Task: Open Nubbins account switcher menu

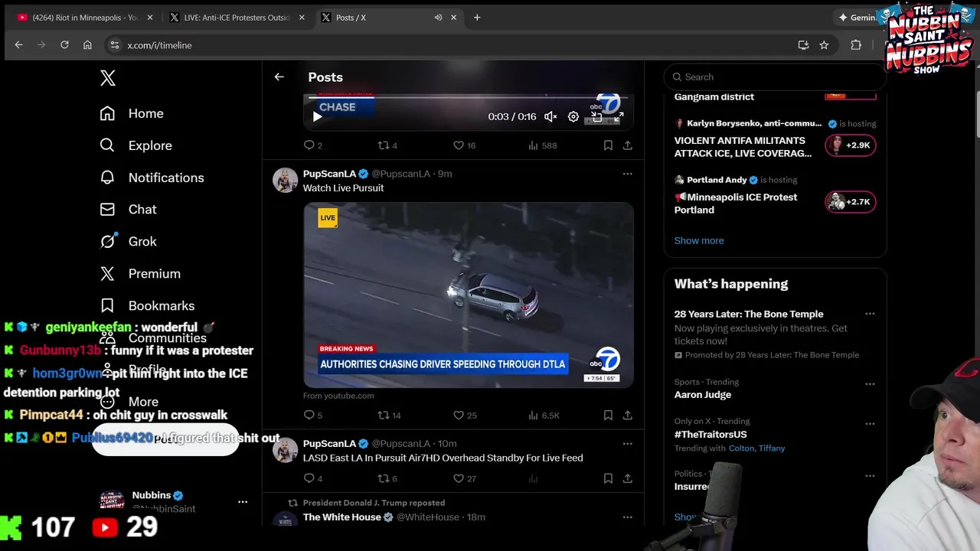Action: [243, 502]
